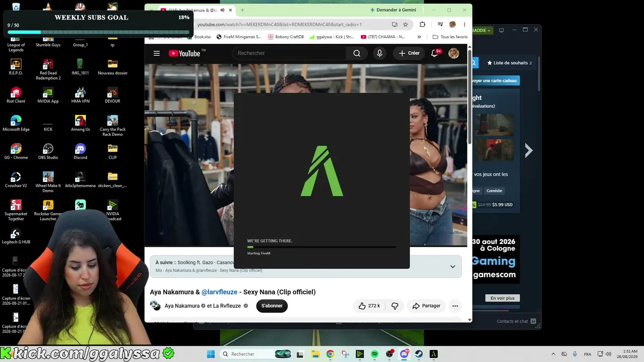Open the Chrome three-dot menu

pyautogui.click(x=464, y=24)
